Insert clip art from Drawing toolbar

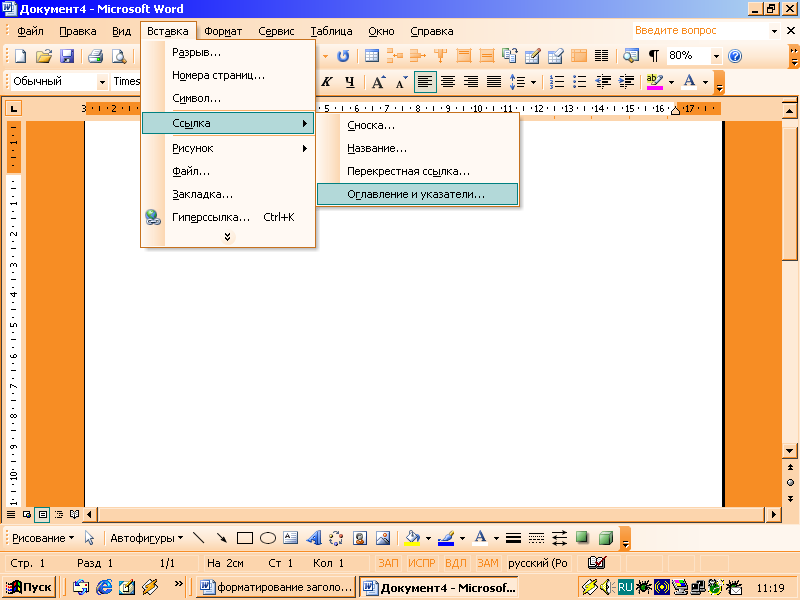click(x=360, y=538)
